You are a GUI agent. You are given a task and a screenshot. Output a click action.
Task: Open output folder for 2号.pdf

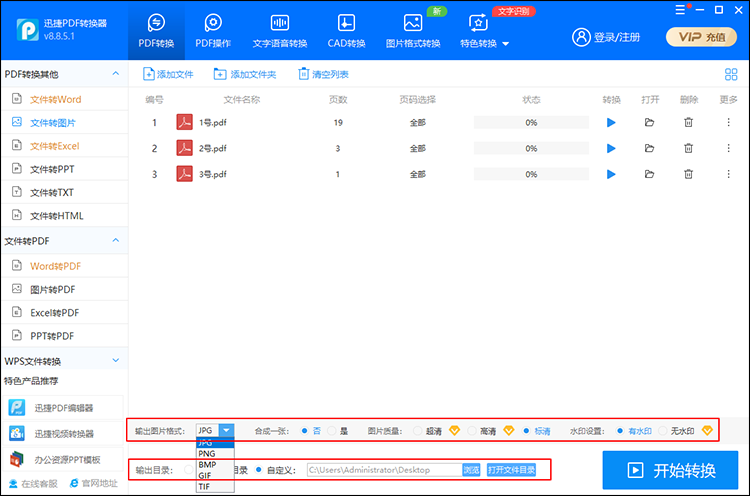tap(650, 148)
